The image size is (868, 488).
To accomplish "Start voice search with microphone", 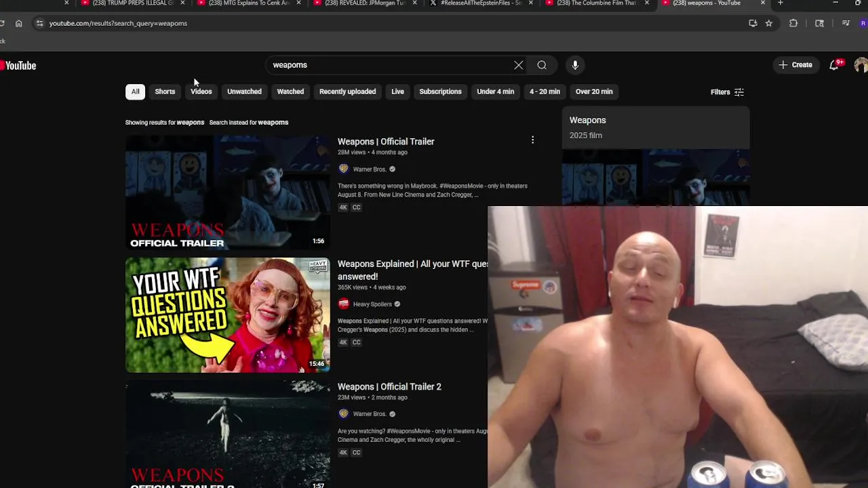I will click(575, 65).
